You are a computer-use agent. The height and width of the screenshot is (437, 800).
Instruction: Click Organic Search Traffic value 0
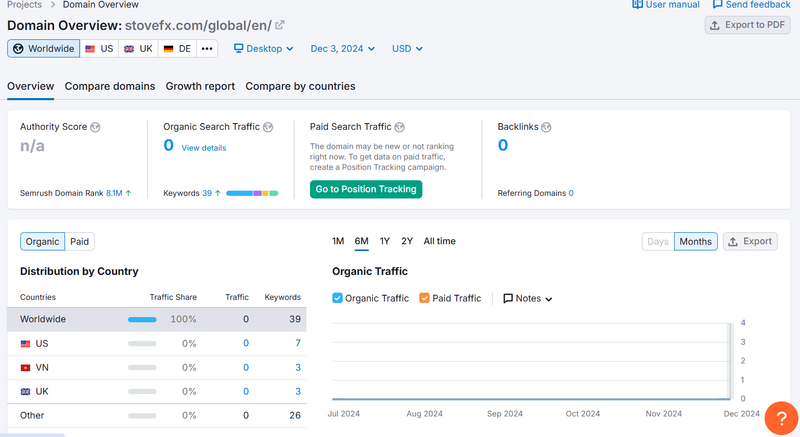pos(169,145)
